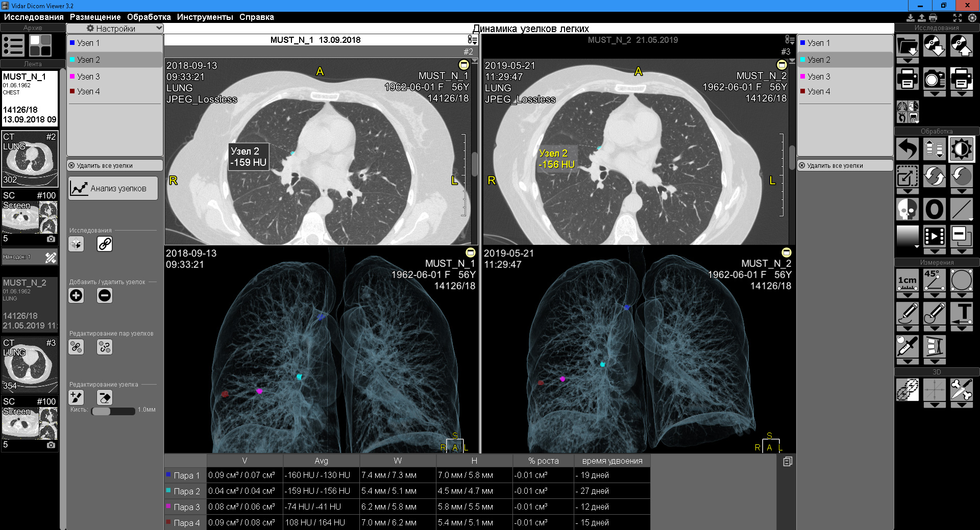Click the add nodule plus icon
The width and height of the screenshot is (980, 530).
click(76, 295)
